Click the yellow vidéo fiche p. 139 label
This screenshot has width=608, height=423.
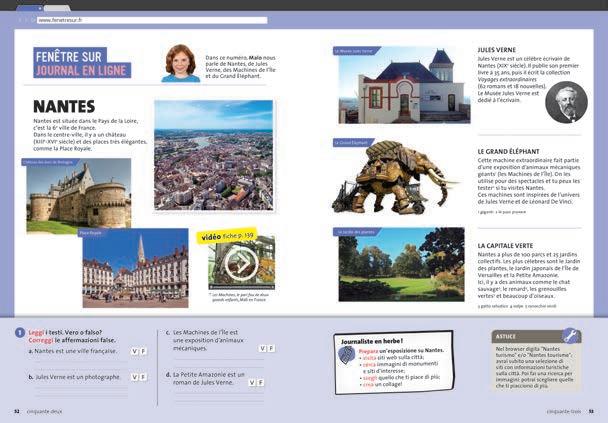click(x=227, y=236)
